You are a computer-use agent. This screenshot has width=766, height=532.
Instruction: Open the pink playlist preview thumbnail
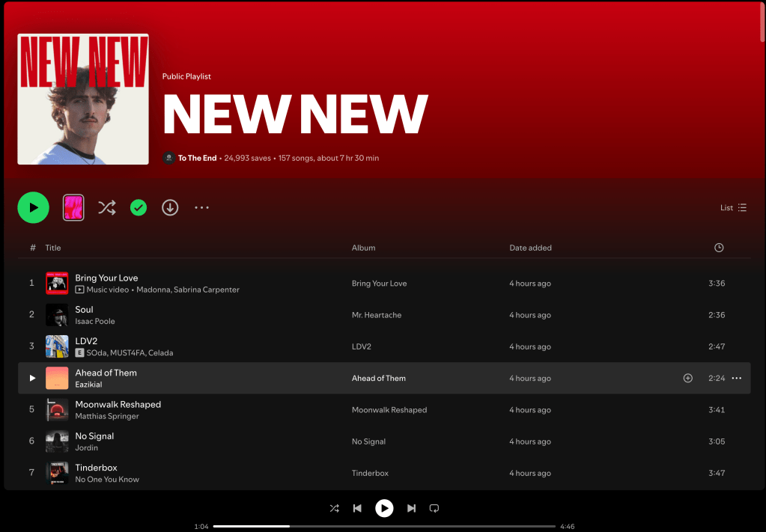pyautogui.click(x=73, y=207)
